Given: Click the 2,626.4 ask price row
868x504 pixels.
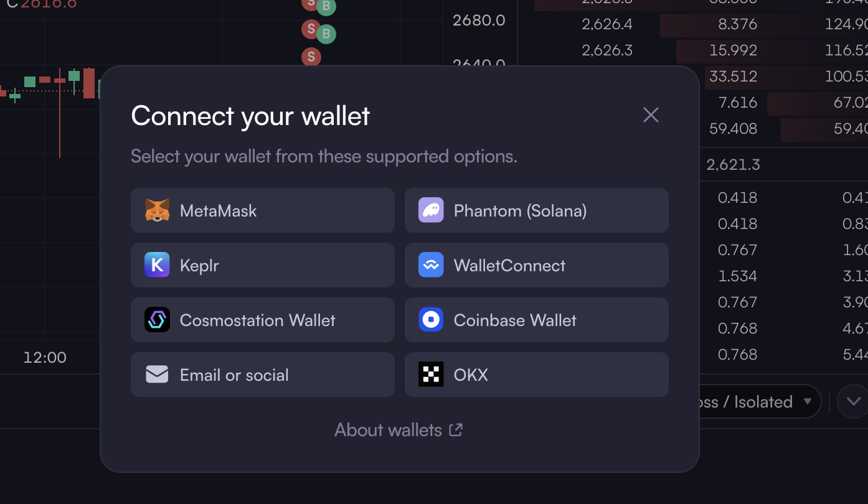Looking at the screenshot, I should click(692, 24).
